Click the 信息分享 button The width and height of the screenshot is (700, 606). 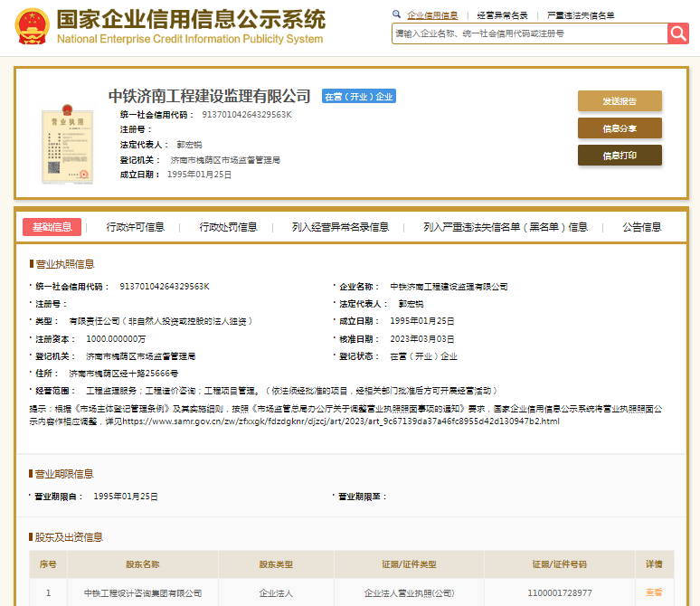[x=620, y=128]
